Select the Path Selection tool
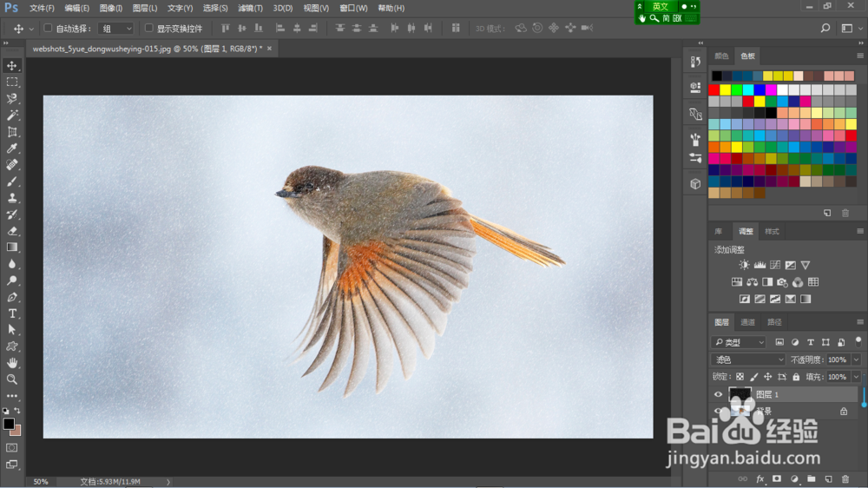The image size is (868, 488). click(11, 330)
